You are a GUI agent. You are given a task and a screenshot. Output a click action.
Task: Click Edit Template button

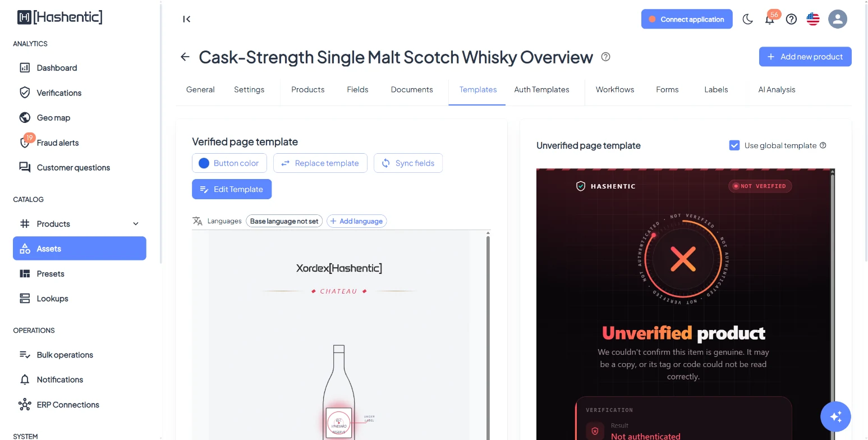(232, 189)
